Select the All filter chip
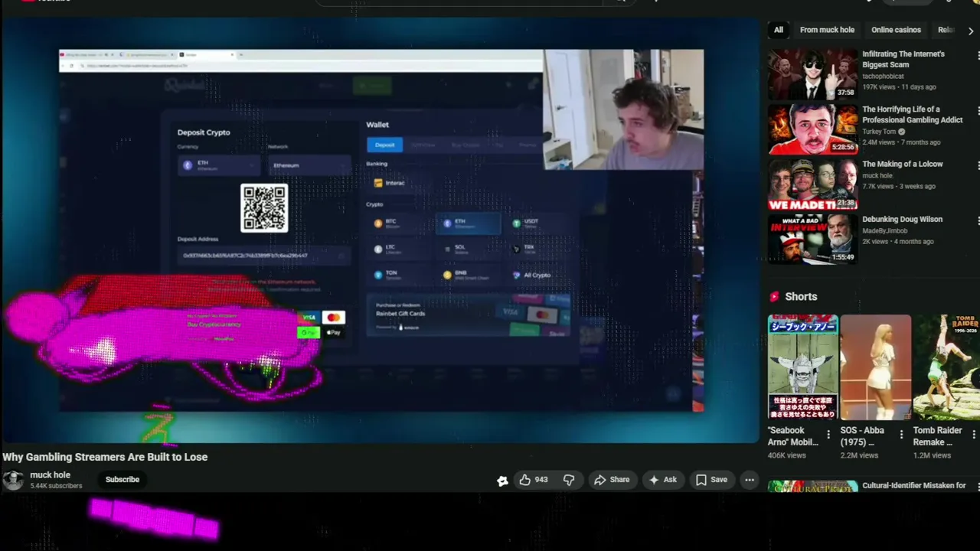980x551 pixels. (779, 30)
